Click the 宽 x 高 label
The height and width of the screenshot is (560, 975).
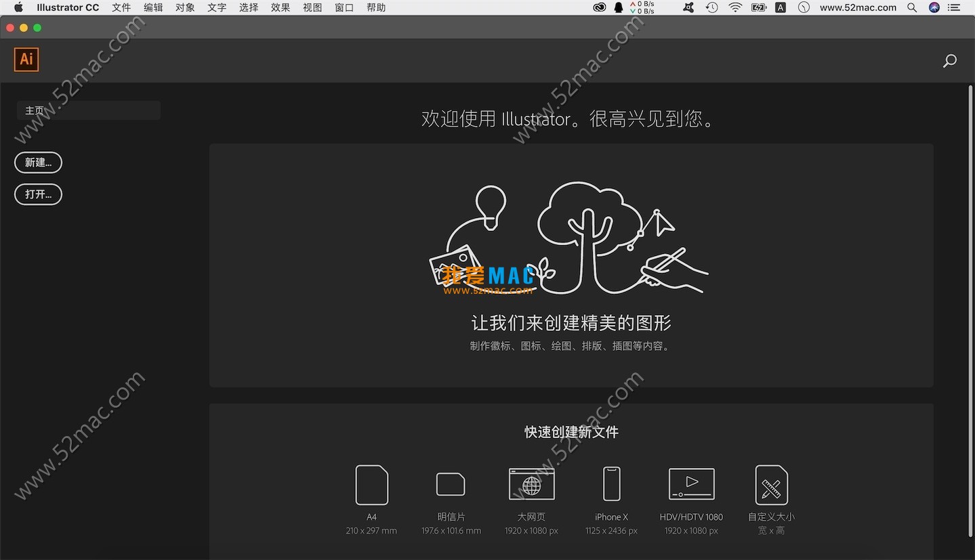tap(771, 531)
